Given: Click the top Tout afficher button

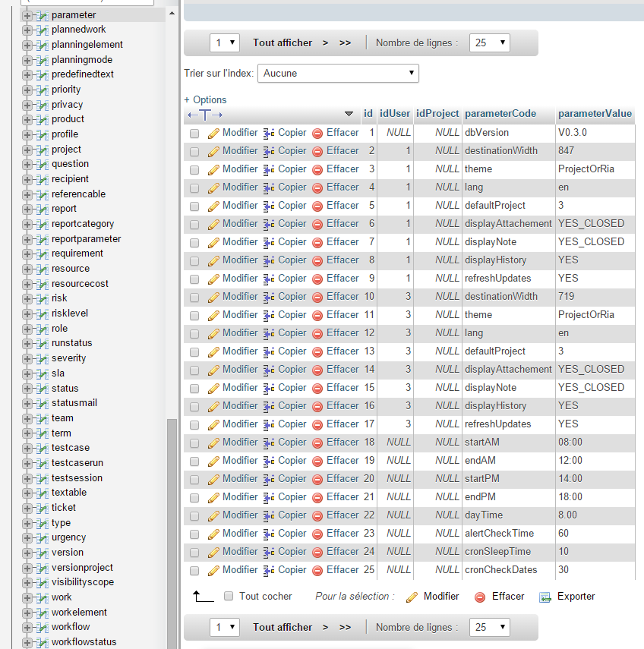Looking at the screenshot, I should pyautogui.click(x=282, y=43).
